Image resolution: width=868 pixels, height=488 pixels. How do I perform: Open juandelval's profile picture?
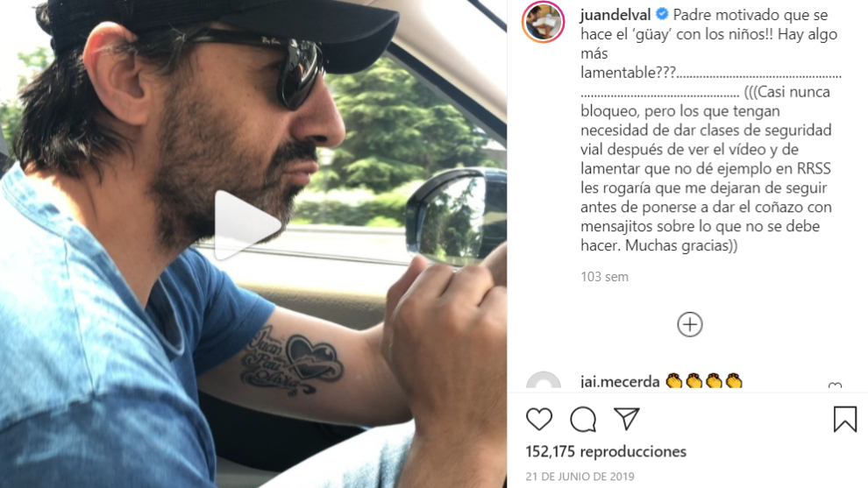pos(543,22)
